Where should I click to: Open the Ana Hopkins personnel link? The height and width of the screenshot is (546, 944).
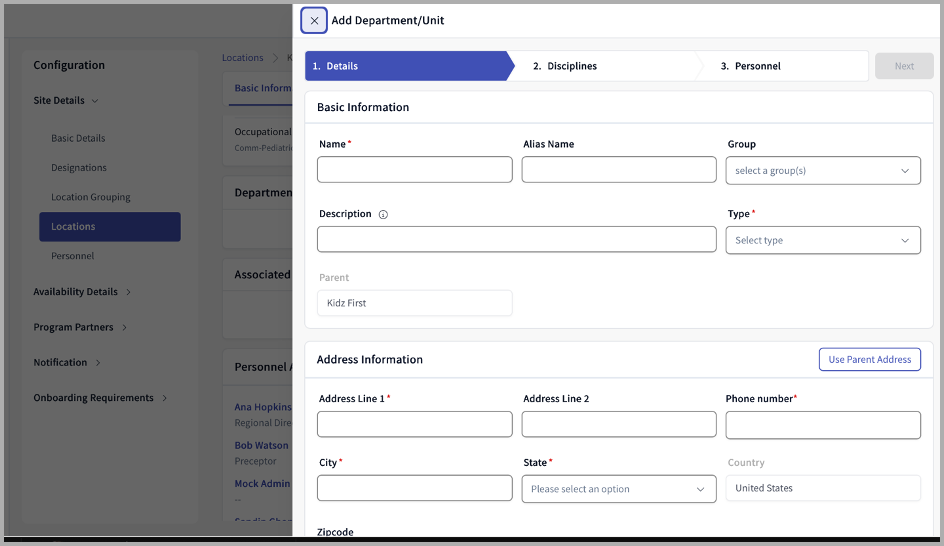click(x=263, y=407)
